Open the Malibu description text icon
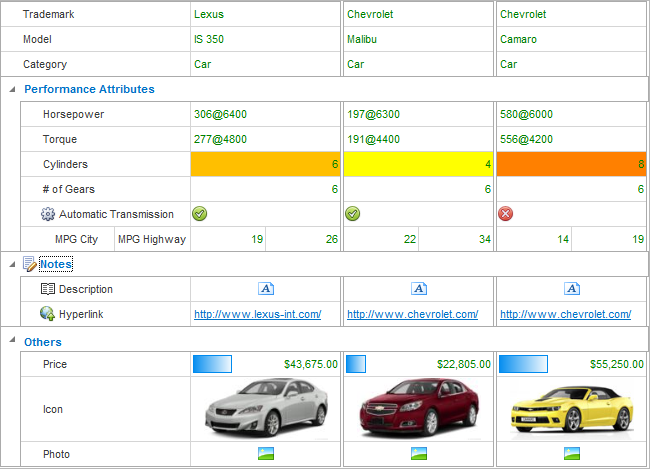 [419, 288]
